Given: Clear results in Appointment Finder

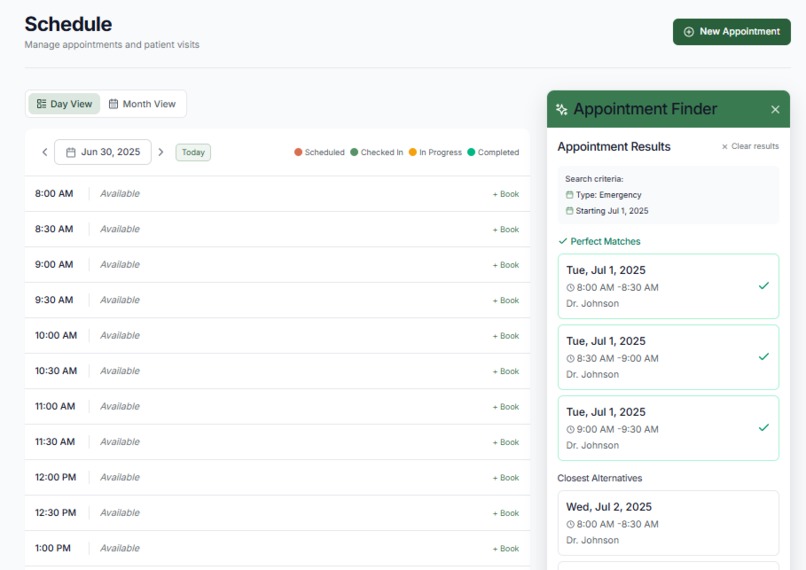Looking at the screenshot, I should 750,146.
